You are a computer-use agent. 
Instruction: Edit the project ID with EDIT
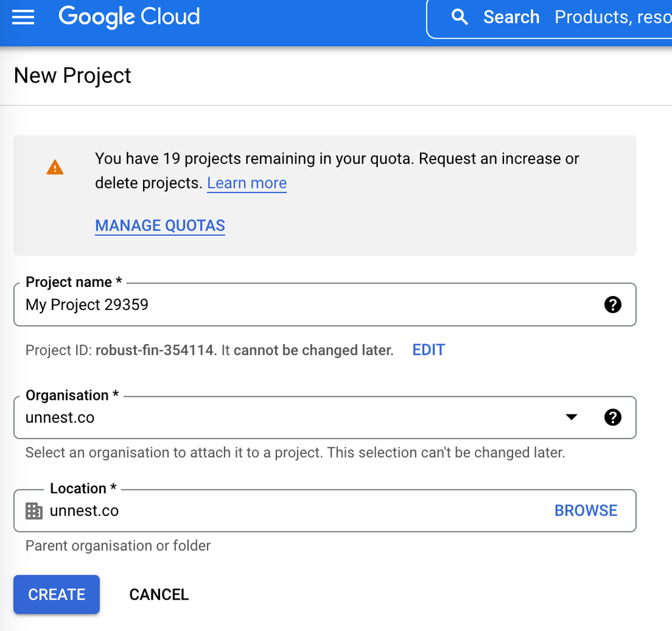click(429, 350)
